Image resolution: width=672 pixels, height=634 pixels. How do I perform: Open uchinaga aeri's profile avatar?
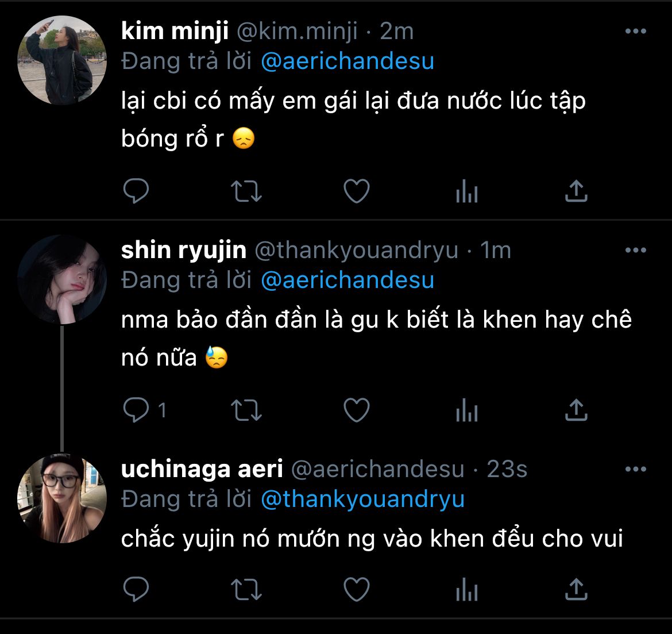pyautogui.click(x=62, y=498)
